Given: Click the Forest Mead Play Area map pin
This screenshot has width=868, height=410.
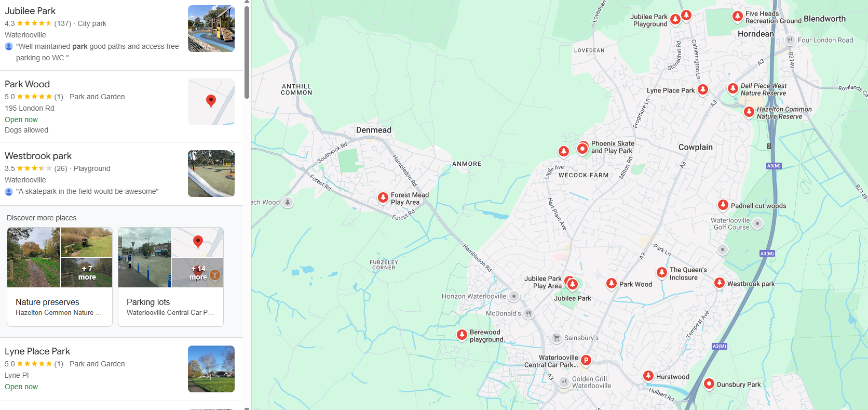Looking at the screenshot, I should point(383,197).
